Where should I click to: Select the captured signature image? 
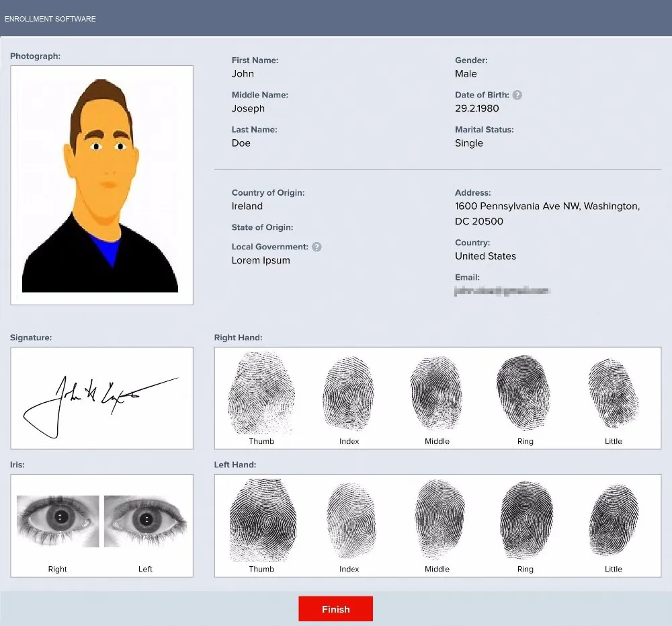coord(101,397)
